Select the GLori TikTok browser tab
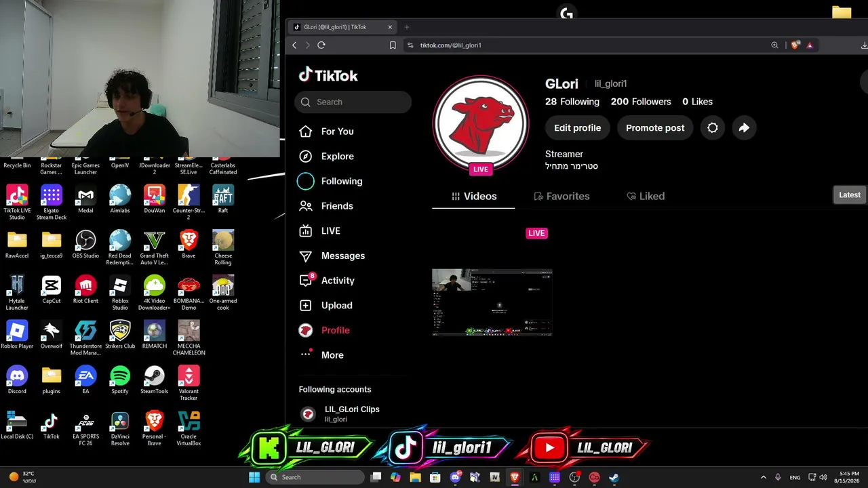Viewport: 868px width, 488px height. coord(343,27)
